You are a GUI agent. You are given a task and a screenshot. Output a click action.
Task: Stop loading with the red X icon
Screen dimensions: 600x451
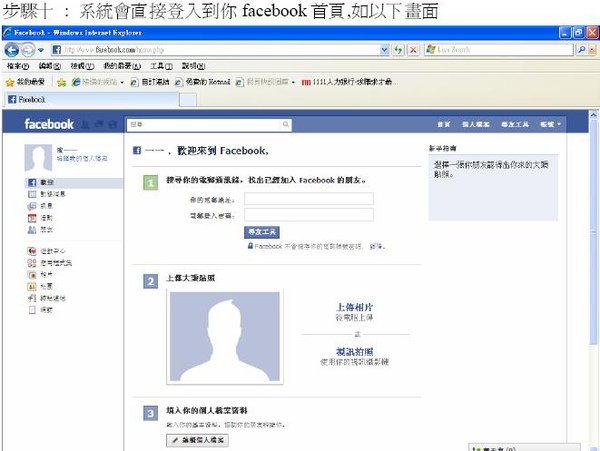coord(413,50)
